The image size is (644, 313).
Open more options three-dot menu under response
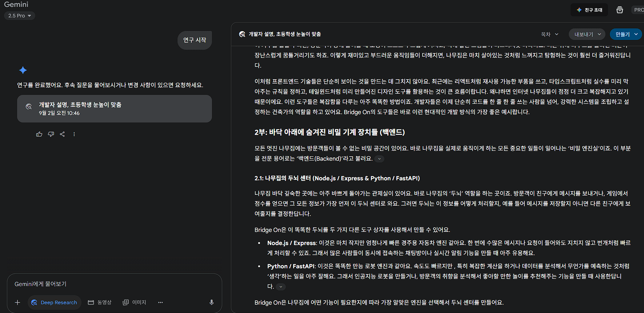tap(74, 134)
